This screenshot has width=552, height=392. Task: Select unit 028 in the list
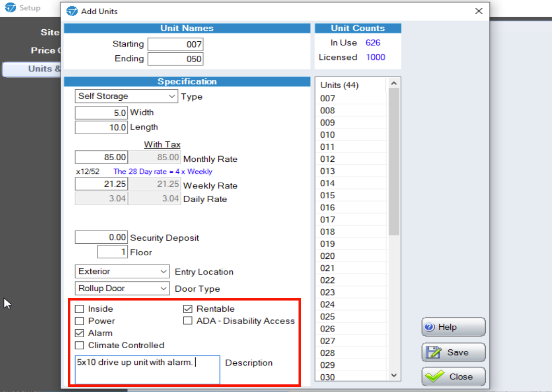click(352, 353)
